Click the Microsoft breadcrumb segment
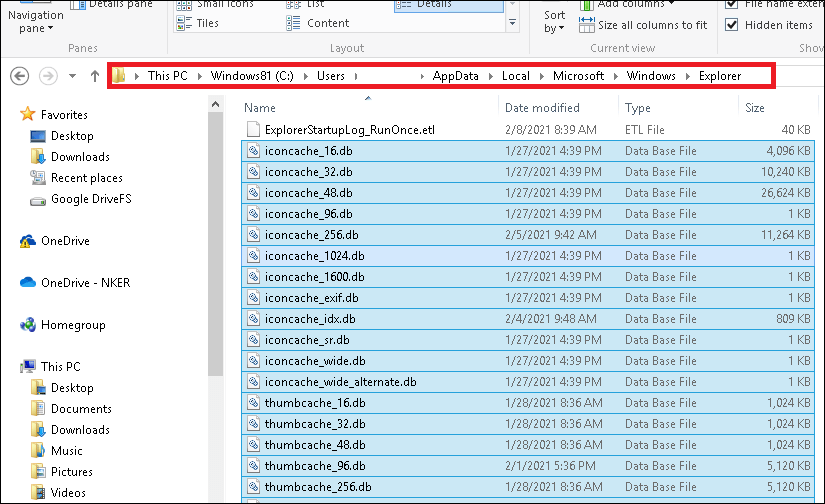The height and width of the screenshot is (504, 825). (579, 76)
